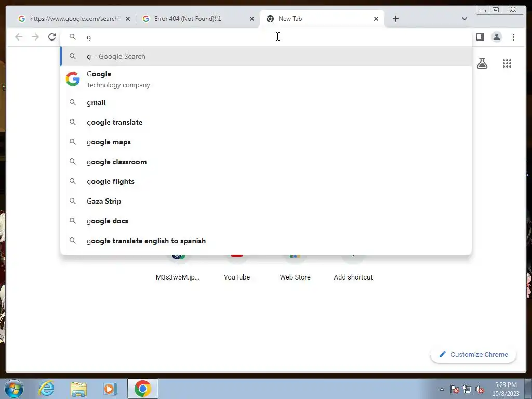Viewport: 532px width, 399px height.
Task: Click the network status tray icon
Action: (467, 389)
